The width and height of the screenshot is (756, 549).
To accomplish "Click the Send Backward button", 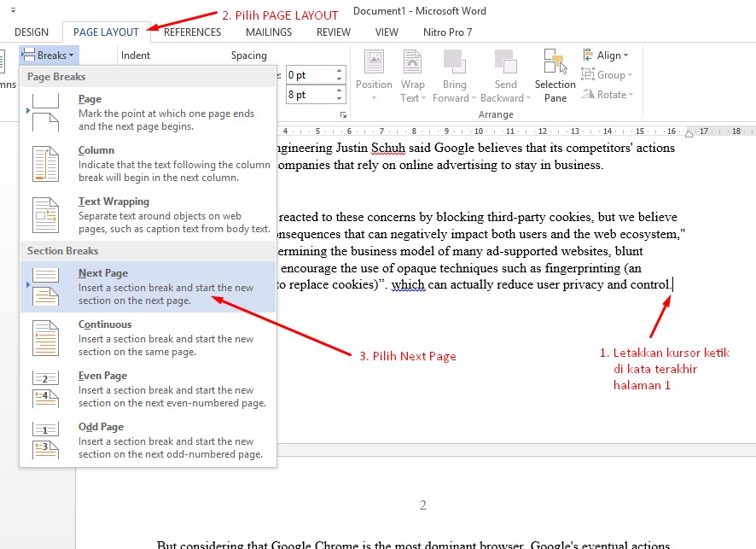I will click(505, 75).
